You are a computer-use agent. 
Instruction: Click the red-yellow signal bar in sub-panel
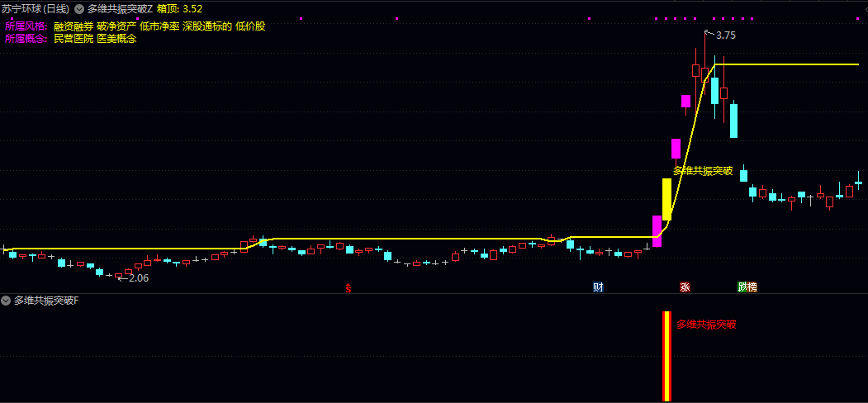pyautogui.click(x=667, y=356)
